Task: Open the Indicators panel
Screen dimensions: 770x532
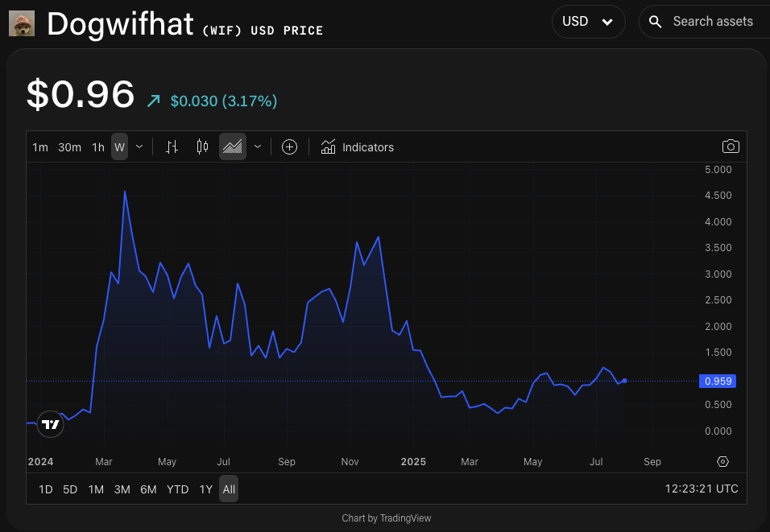Action: (x=357, y=146)
